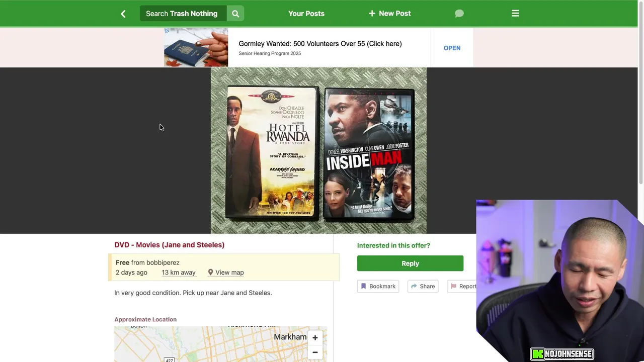Open DVD - Movies (Jane and Steeles) title
Screen dimensions: 644x362
click(x=169, y=245)
